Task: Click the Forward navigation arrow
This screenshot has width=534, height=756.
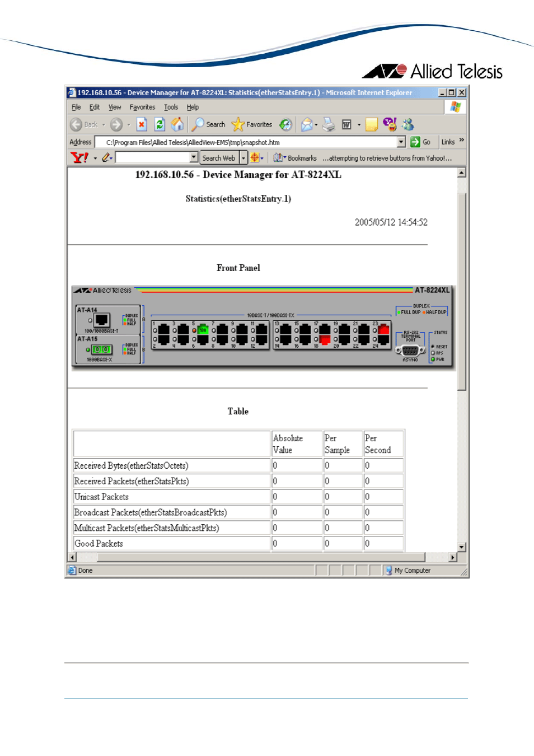Action: pos(116,125)
